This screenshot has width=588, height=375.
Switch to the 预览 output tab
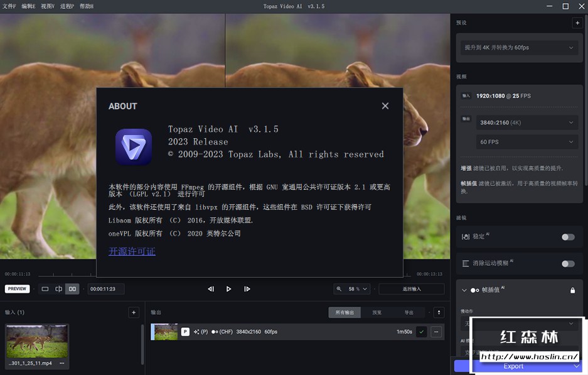377,312
